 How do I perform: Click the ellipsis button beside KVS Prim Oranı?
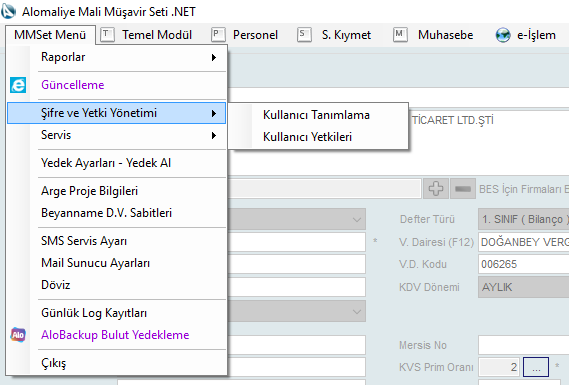[x=536, y=367]
